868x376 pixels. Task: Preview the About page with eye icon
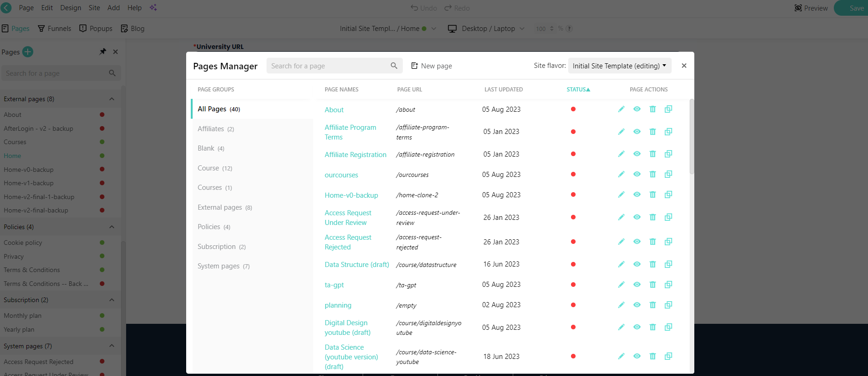pyautogui.click(x=637, y=109)
